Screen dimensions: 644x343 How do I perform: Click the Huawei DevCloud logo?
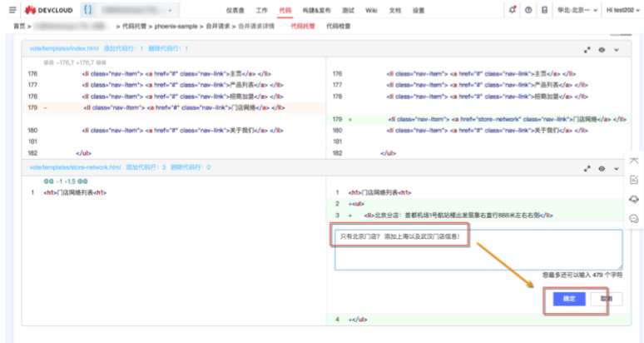click(48, 10)
